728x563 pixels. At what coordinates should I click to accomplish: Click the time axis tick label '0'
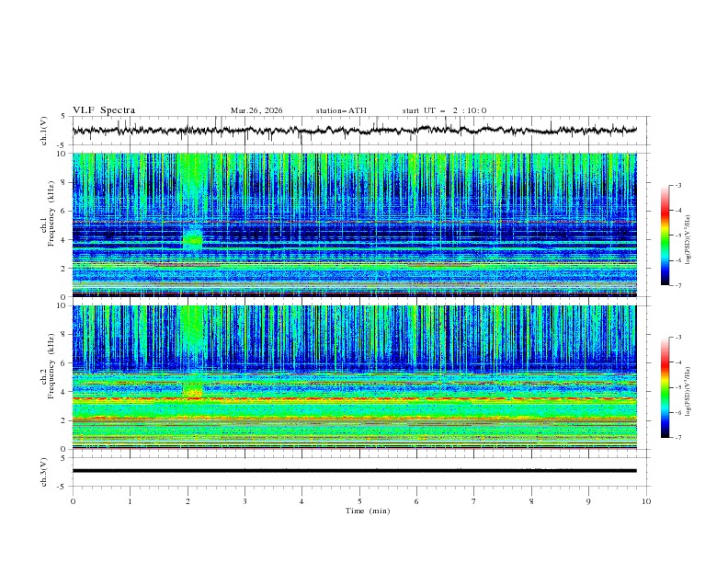(73, 501)
